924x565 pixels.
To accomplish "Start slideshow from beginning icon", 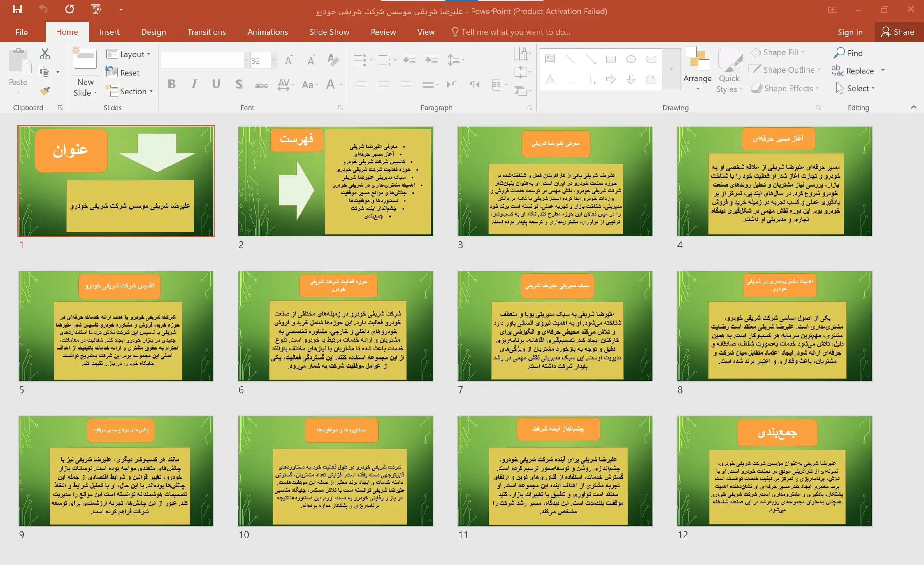I will [x=96, y=9].
